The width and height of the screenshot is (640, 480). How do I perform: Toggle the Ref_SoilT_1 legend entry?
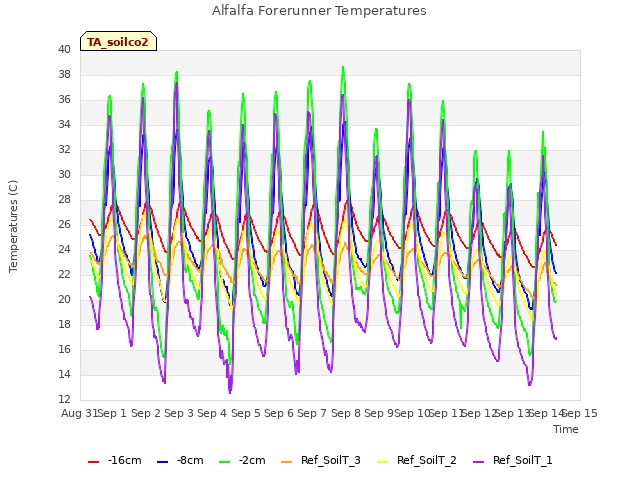click(x=513, y=460)
